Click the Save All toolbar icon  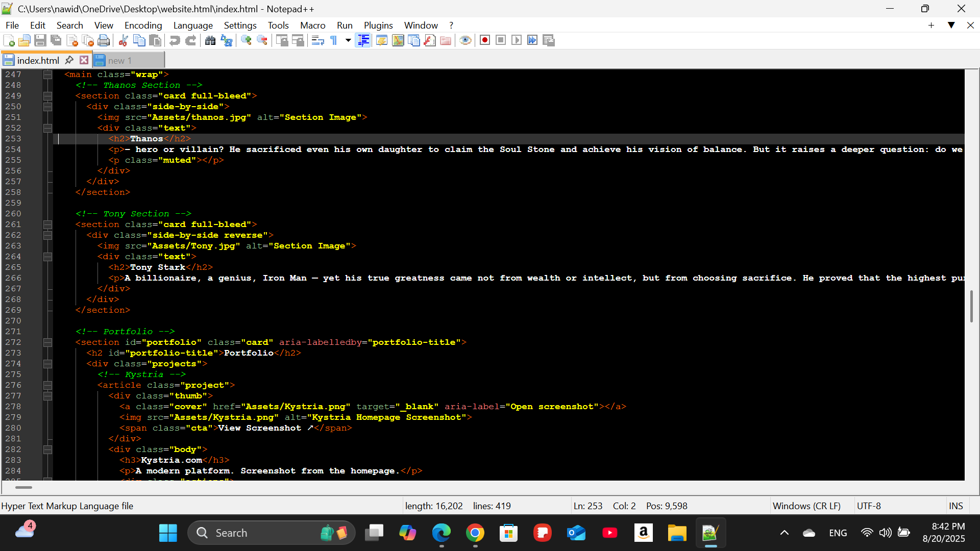(x=56, y=40)
